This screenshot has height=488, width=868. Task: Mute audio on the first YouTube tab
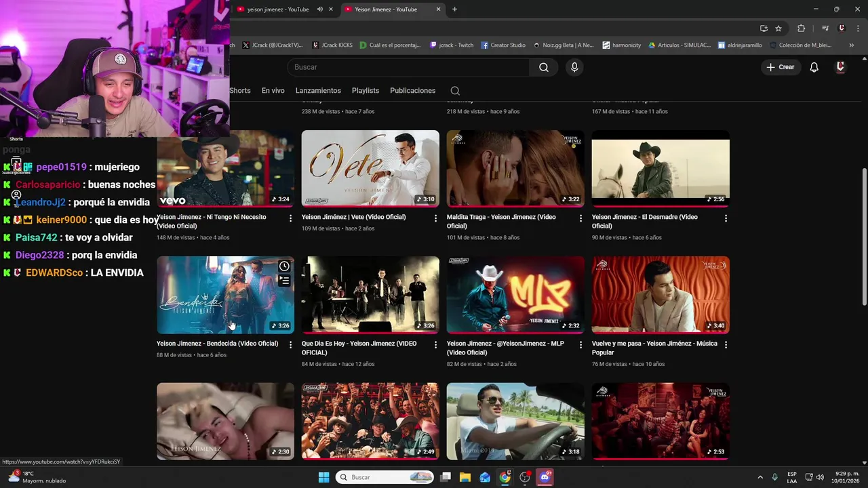[320, 9]
